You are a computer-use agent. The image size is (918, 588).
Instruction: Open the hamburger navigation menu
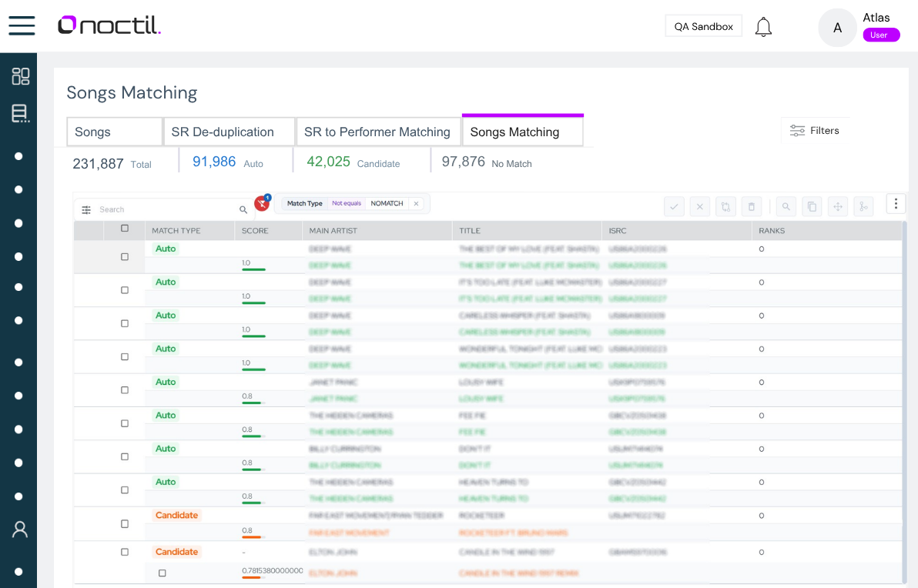tap(22, 25)
